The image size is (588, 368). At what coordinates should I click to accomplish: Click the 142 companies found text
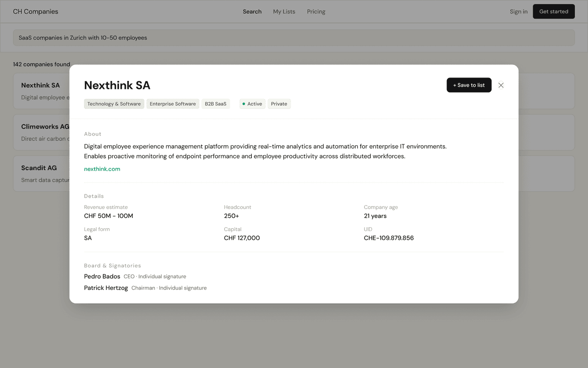[x=42, y=64]
